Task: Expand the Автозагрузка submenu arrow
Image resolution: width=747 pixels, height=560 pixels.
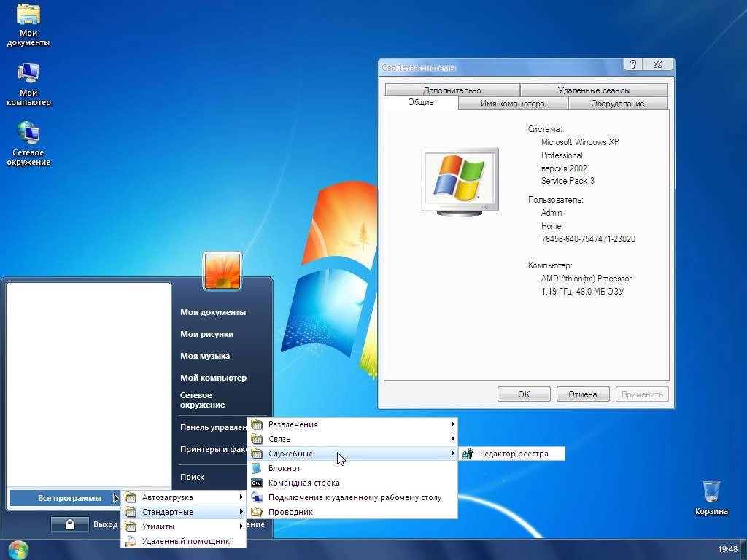Action: tap(241, 497)
